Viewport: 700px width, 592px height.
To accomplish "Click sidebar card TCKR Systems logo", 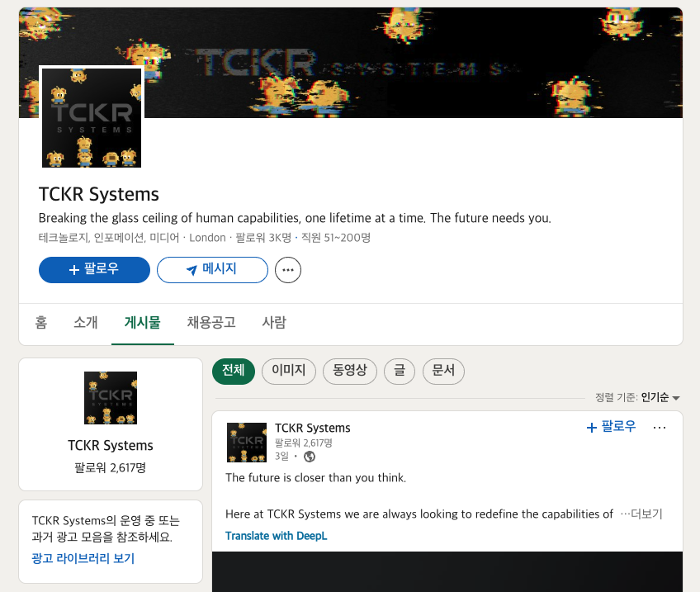I will click(x=111, y=398).
